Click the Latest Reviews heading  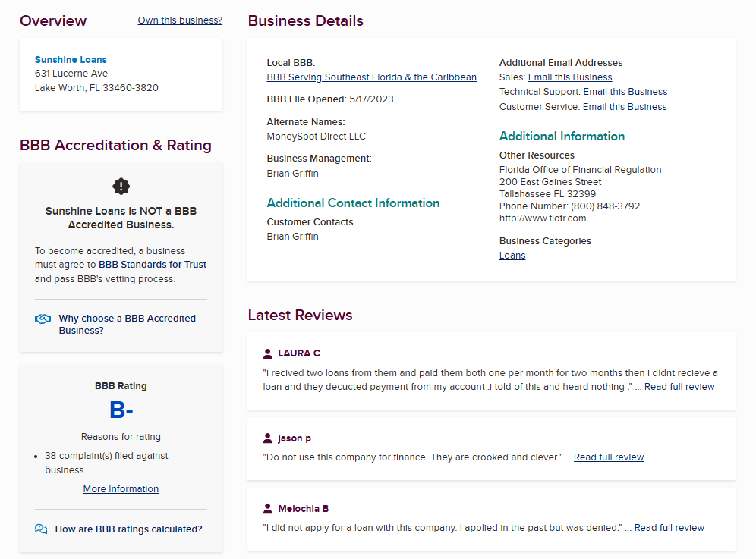(300, 316)
